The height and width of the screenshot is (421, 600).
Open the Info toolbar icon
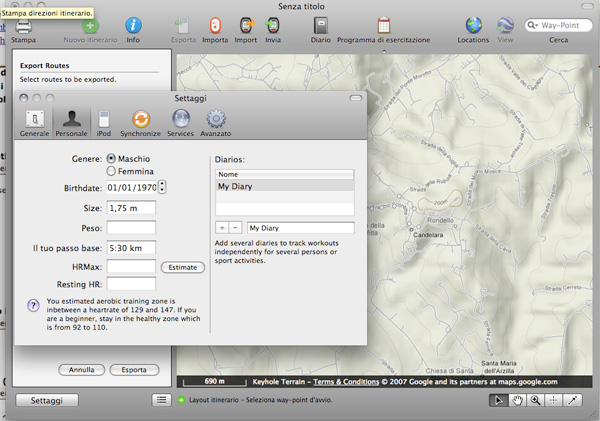[132, 27]
